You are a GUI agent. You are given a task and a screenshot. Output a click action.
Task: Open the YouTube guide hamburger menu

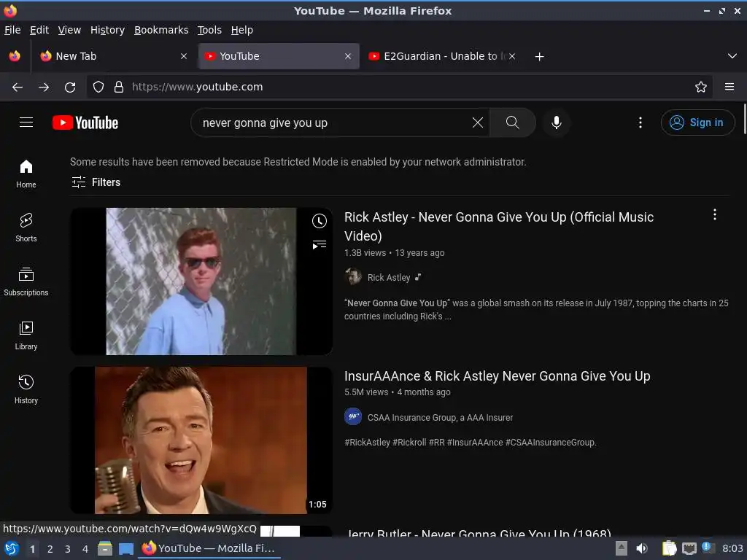click(x=26, y=122)
